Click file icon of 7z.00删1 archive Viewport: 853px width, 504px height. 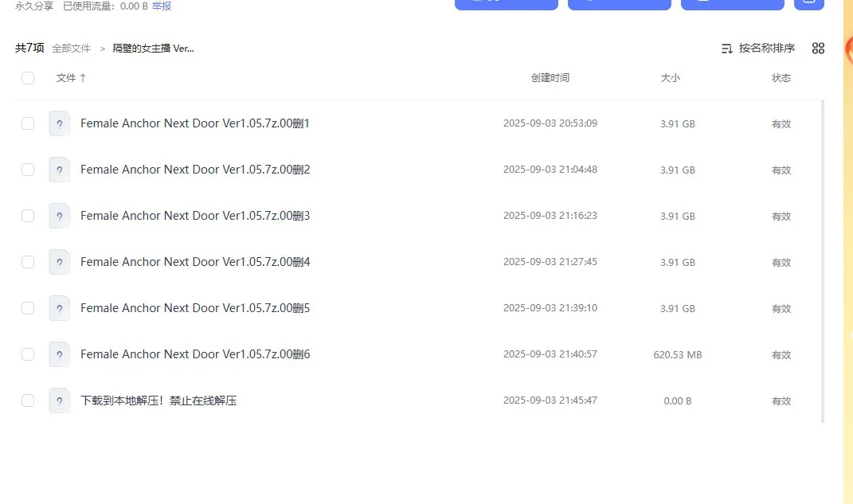click(x=60, y=123)
